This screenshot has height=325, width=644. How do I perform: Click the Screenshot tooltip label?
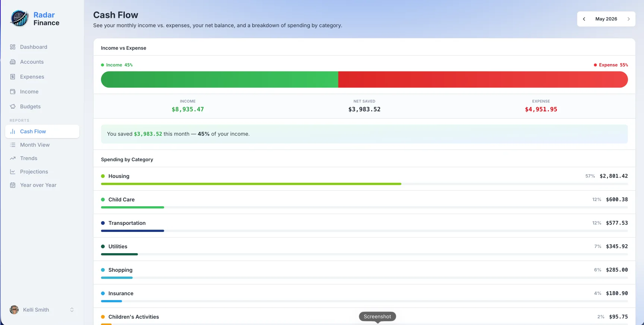(378, 316)
